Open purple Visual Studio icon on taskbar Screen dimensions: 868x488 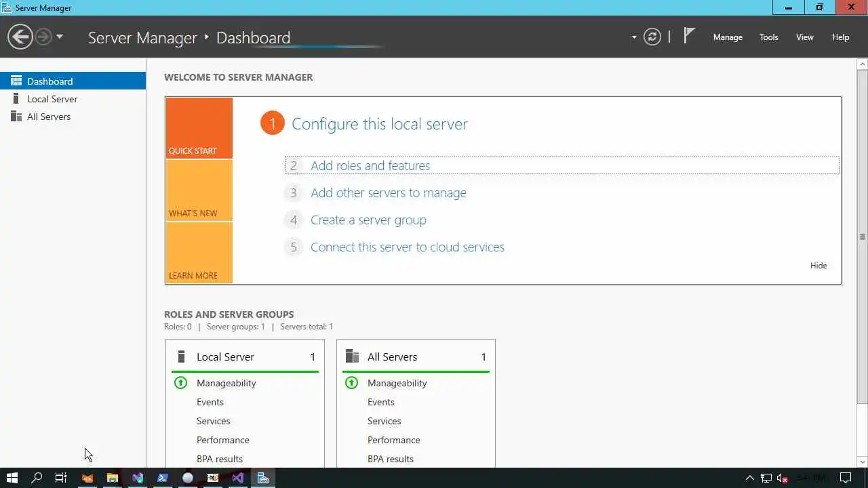[x=238, y=478]
